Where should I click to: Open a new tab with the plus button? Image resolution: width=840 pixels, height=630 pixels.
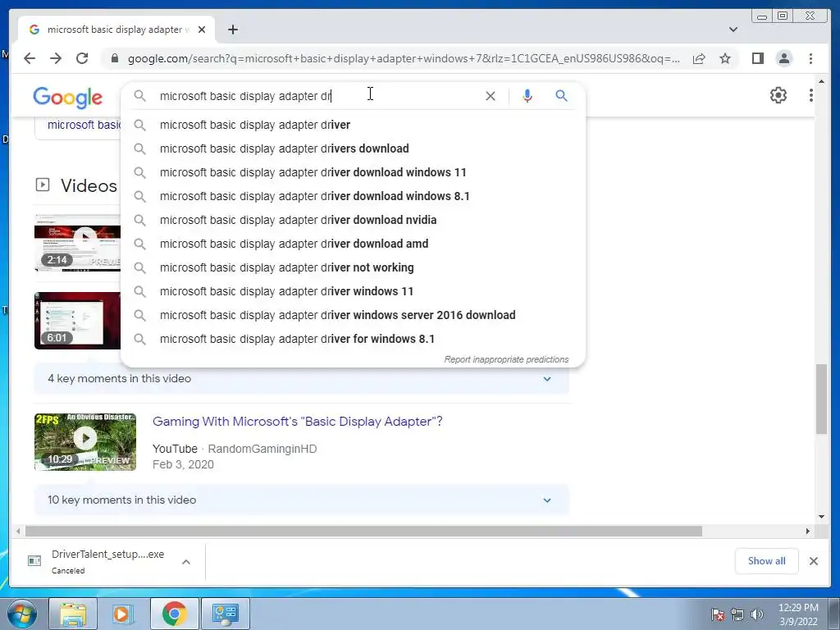pyautogui.click(x=232, y=30)
